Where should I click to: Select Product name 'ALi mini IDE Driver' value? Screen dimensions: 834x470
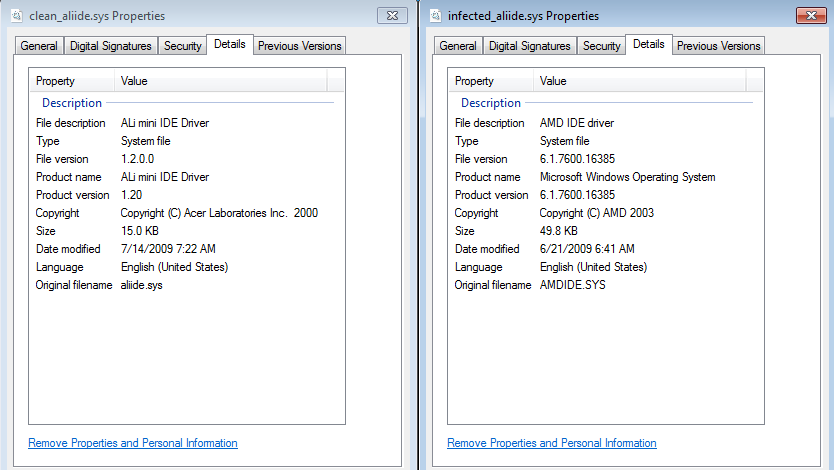[165, 177]
